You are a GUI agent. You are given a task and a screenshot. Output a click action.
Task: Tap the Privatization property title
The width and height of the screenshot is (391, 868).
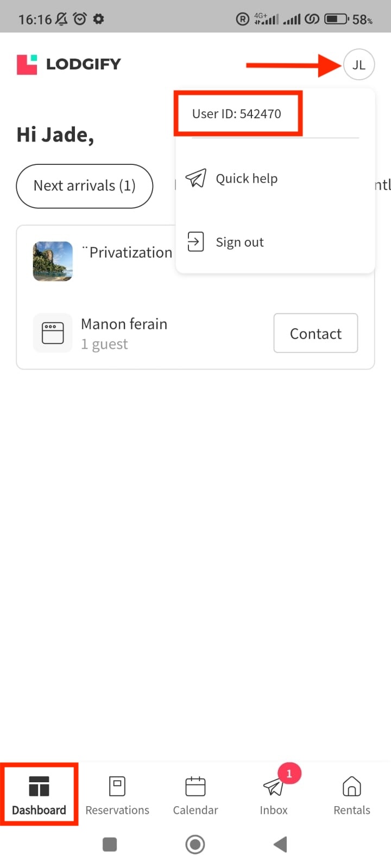[129, 252]
